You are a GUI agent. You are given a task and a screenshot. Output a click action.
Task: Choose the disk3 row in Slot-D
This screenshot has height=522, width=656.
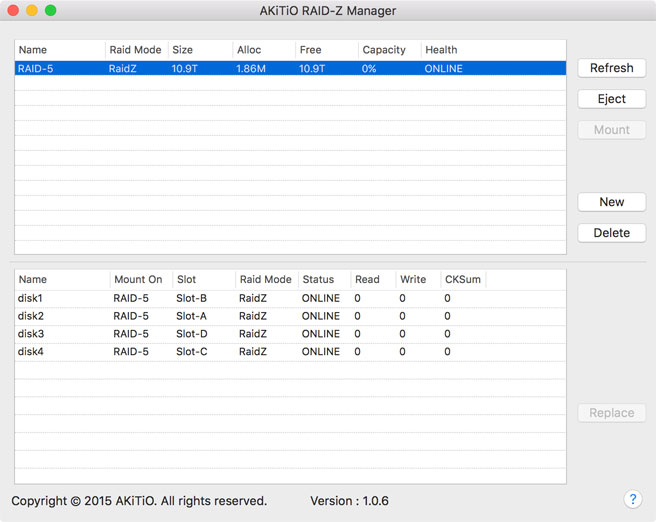click(x=290, y=334)
